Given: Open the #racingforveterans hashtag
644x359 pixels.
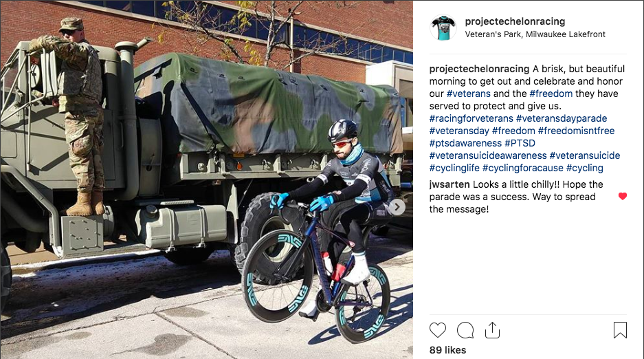Looking at the screenshot, I should (x=471, y=119).
